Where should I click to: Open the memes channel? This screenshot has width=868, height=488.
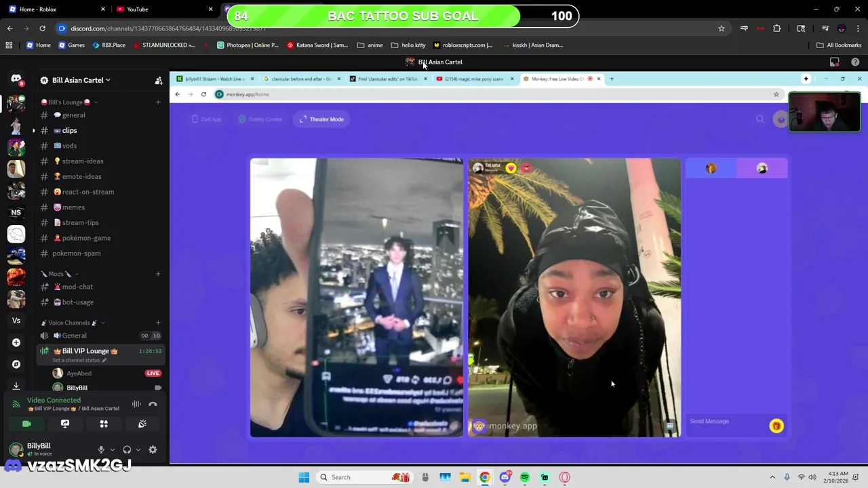(100, 207)
